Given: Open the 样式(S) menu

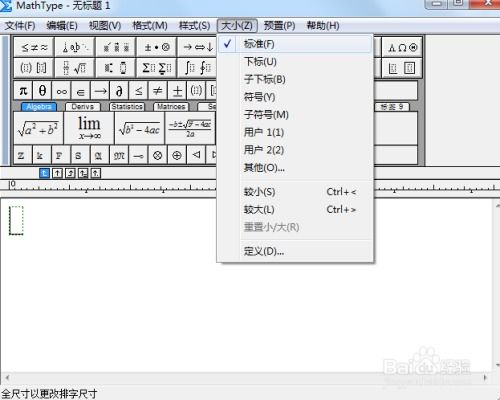Looking at the screenshot, I should (x=194, y=26).
